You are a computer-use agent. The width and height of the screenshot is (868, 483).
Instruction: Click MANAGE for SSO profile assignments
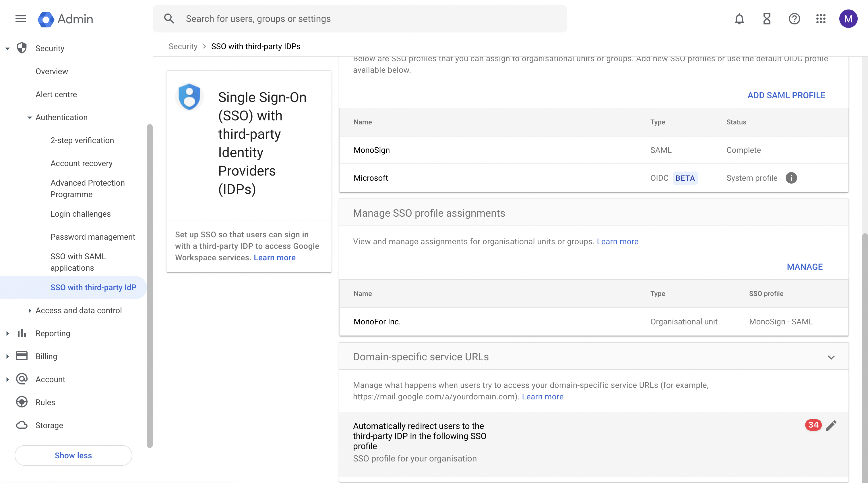coord(804,267)
